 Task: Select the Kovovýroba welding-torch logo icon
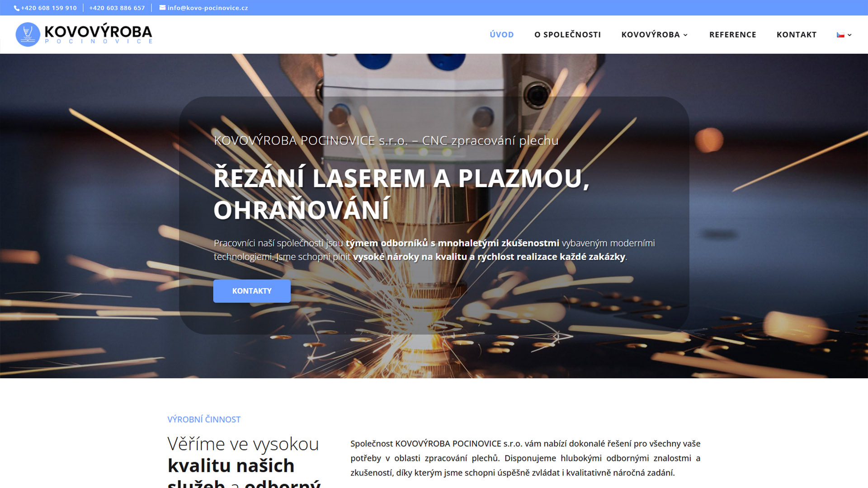tap(28, 34)
